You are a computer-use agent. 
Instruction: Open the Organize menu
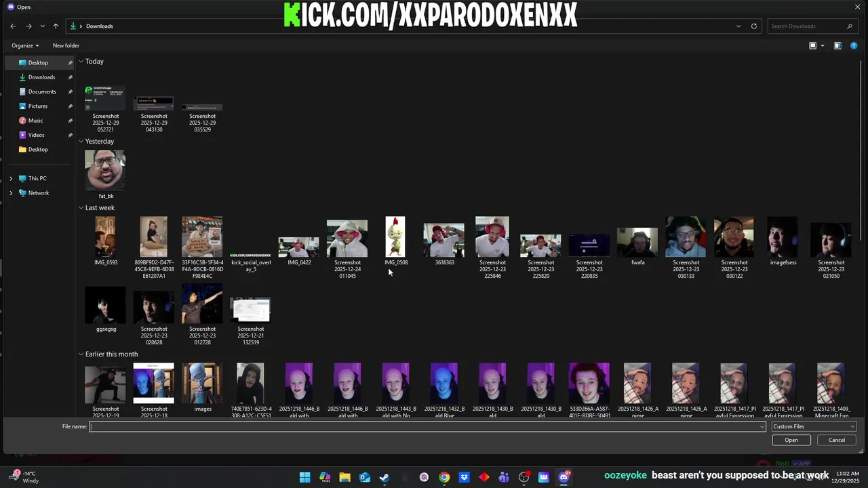click(x=25, y=45)
